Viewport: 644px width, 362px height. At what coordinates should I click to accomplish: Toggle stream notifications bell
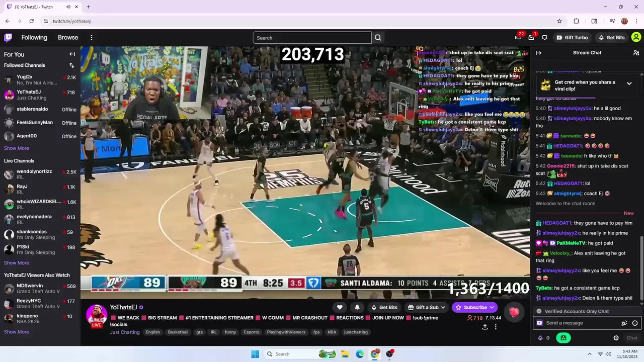[x=357, y=307]
